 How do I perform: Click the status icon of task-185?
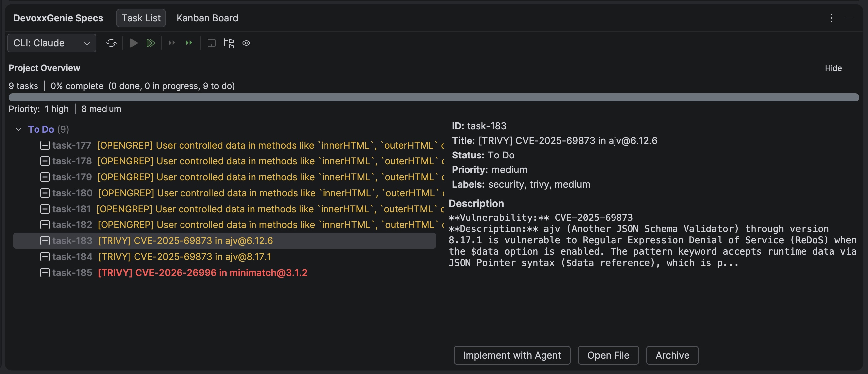coord(45,273)
